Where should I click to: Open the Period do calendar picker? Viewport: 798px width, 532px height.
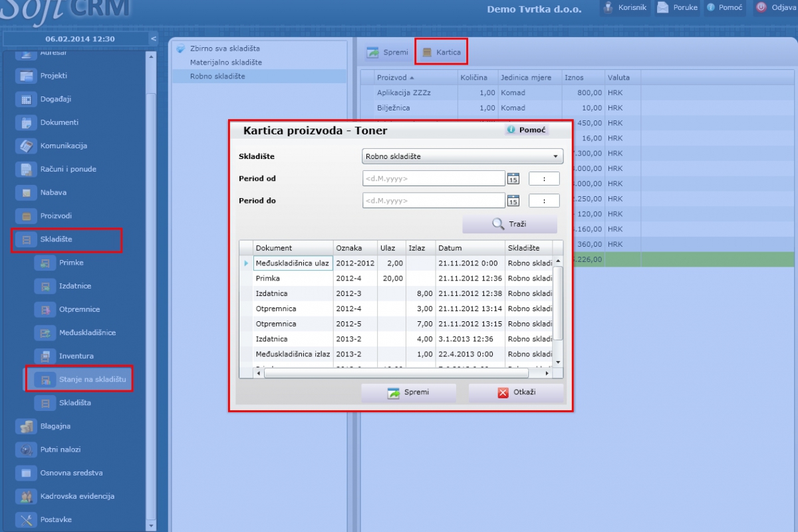513,201
